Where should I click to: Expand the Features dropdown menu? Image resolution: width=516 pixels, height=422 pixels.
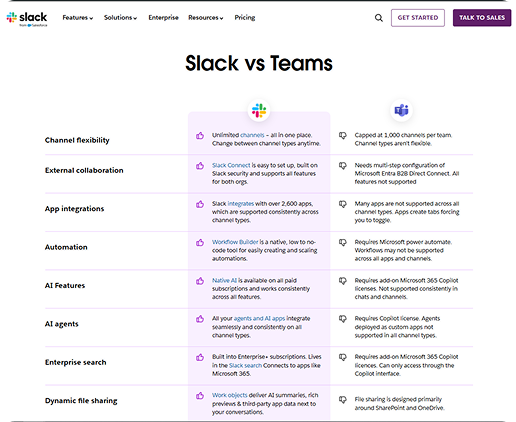click(78, 18)
